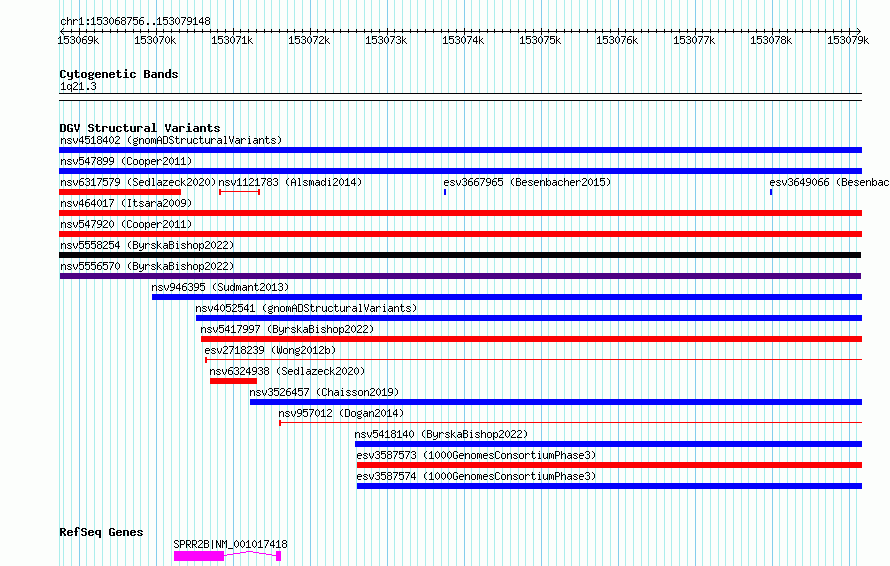Open esv3667965 (Besenbacher2015) label
This screenshot has width=890, height=566.
click(527, 182)
